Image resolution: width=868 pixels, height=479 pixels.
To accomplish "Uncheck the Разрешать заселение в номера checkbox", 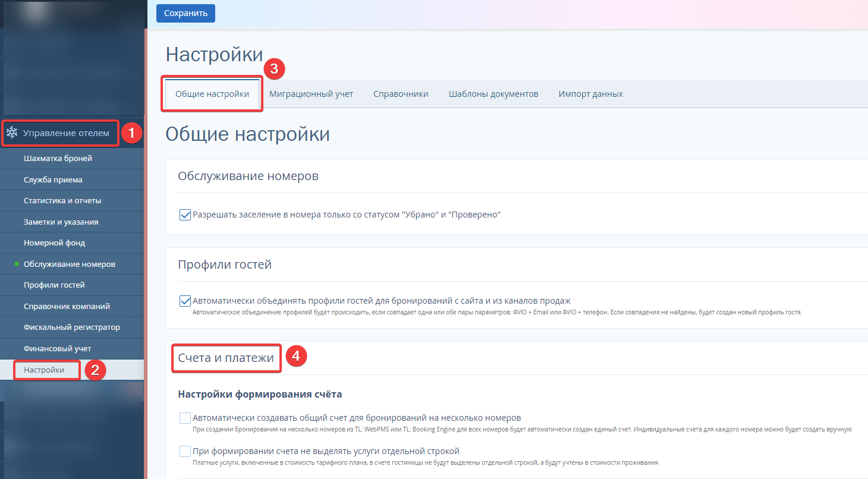I will pos(185,214).
